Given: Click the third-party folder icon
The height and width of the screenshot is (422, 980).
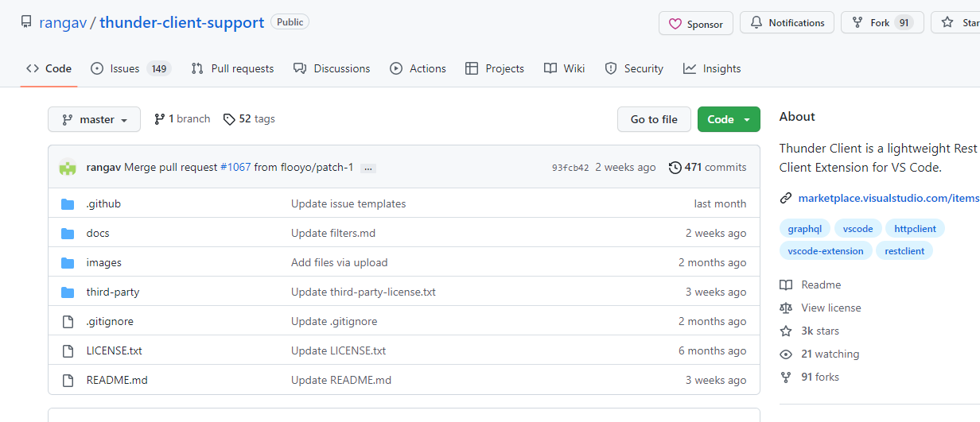Looking at the screenshot, I should (x=68, y=292).
